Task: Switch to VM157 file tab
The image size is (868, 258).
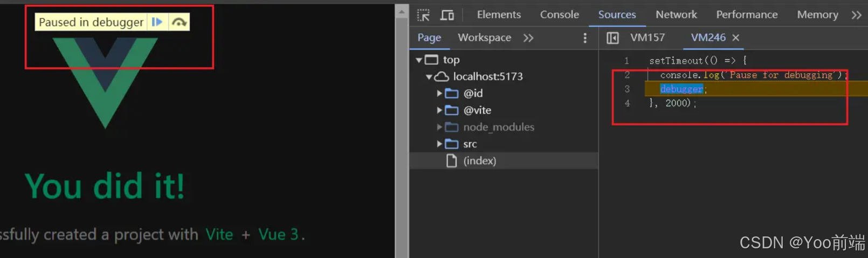Action: (x=647, y=37)
